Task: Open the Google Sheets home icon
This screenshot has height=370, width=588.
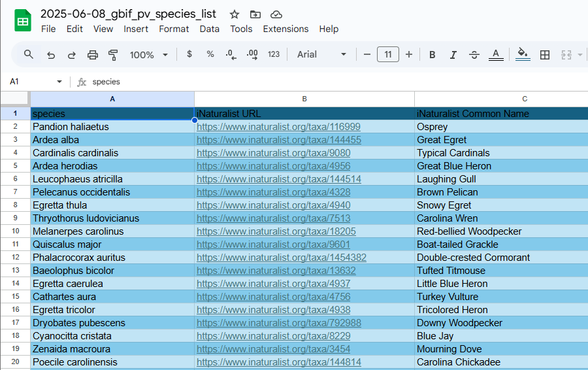Action: [x=22, y=20]
